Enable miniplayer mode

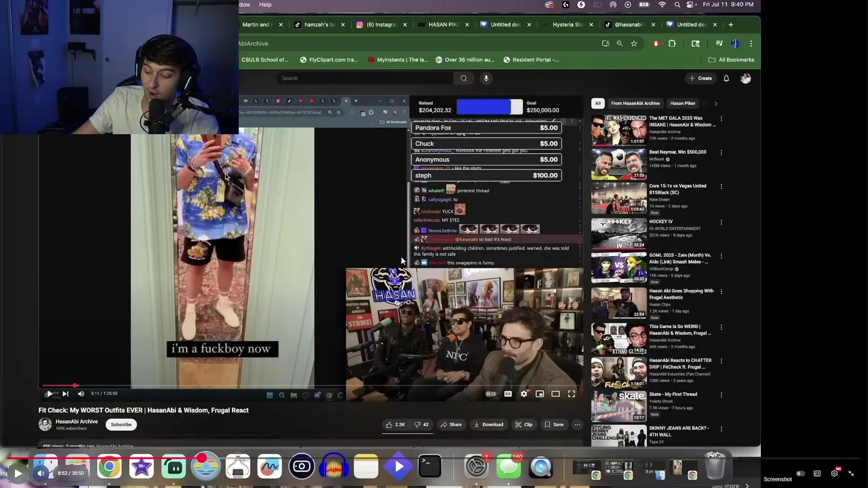point(540,394)
